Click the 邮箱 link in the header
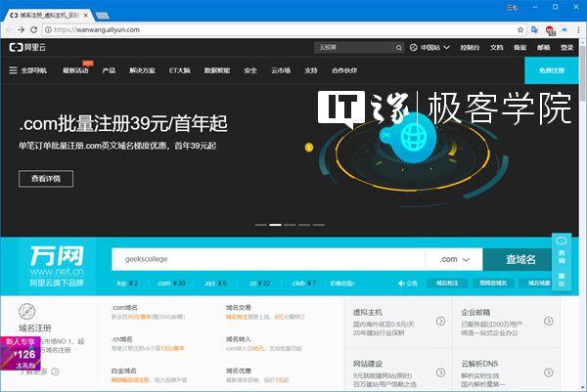This screenshot has height=392, width=587. coord(544,48)
